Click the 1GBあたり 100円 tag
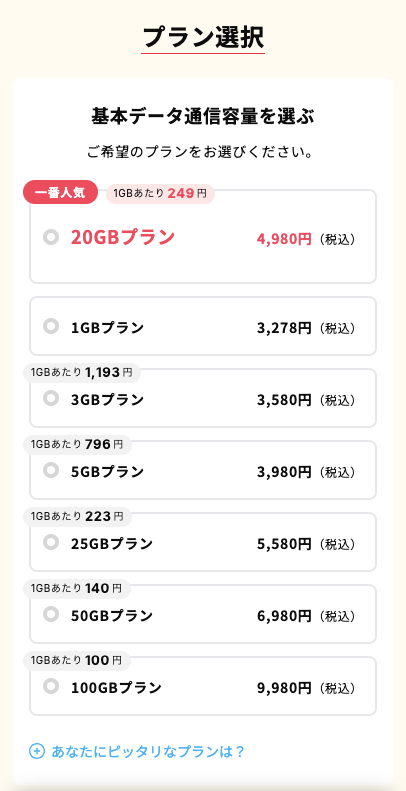 click(x=77, y=660)
